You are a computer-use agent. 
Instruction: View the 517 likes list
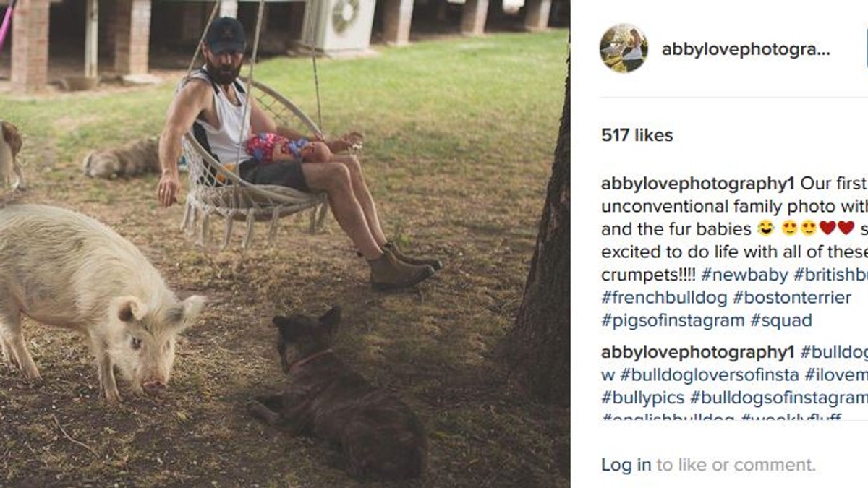(637, 135)
